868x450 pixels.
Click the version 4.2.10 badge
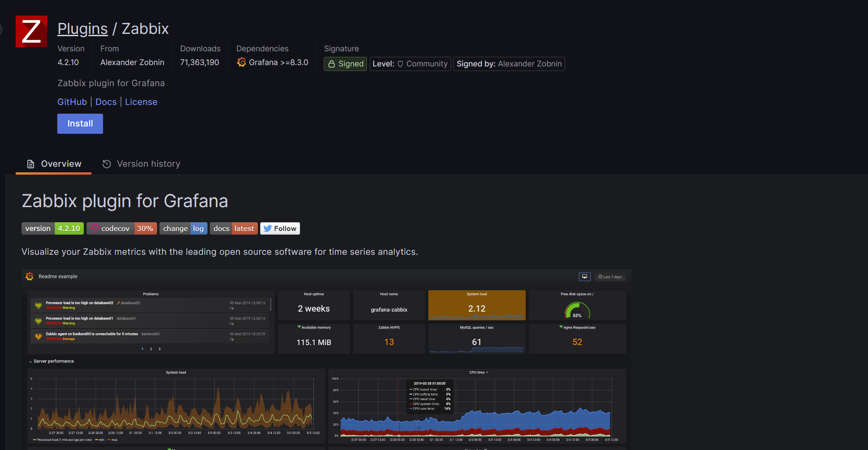[x=53, y=228]
